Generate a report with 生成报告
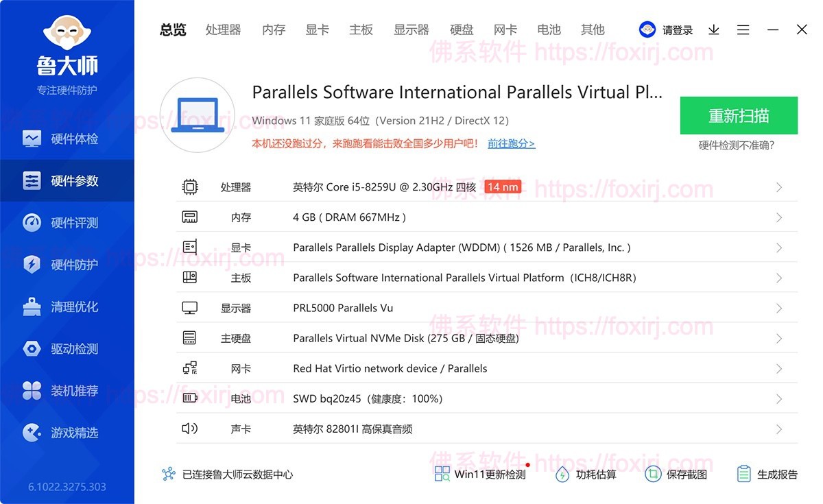Image resolution: width=823 pixels, height=504 pixels. coord(768,474)
